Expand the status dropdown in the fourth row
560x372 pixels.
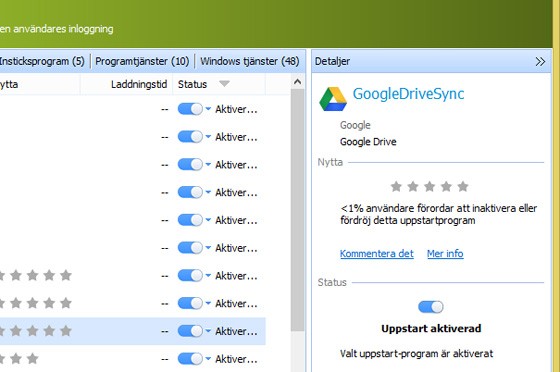(208, 192)
